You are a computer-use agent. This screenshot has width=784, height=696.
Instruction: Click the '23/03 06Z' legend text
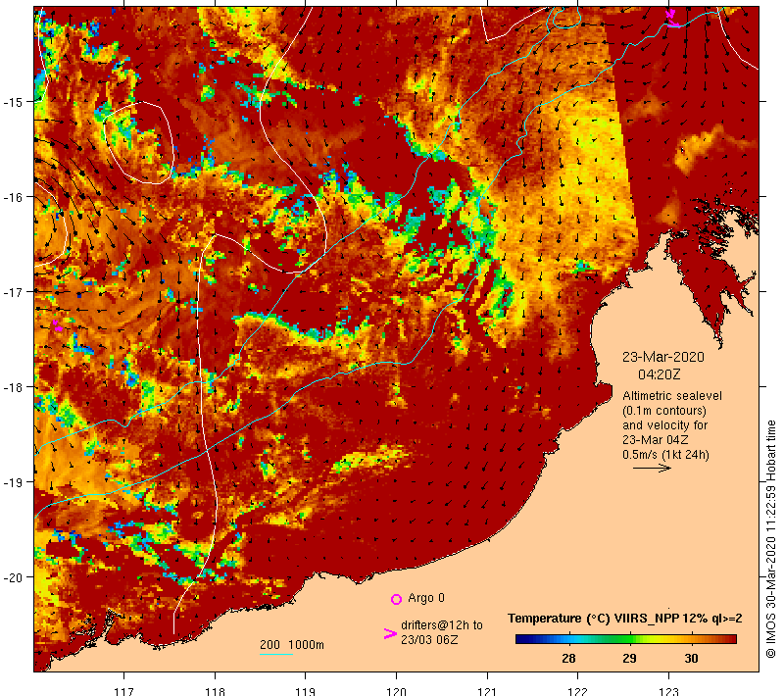click(x=429, y=639)
